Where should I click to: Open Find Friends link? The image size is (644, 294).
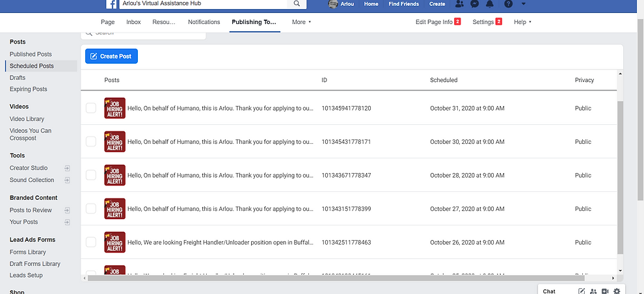(404, 4)
